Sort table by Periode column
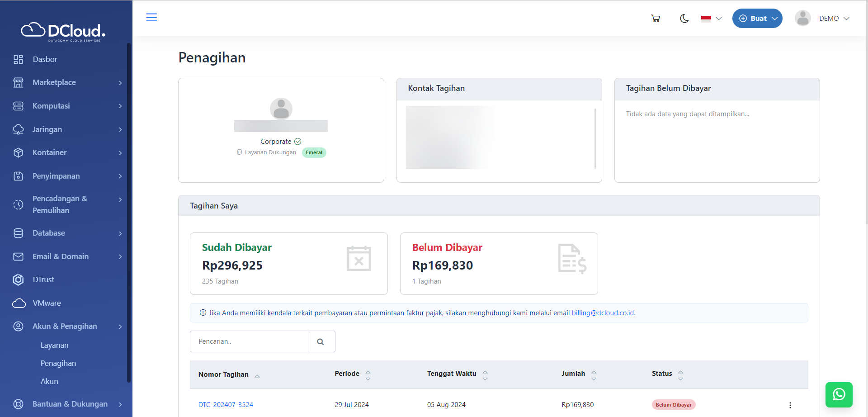 click(x=353, y=374)
